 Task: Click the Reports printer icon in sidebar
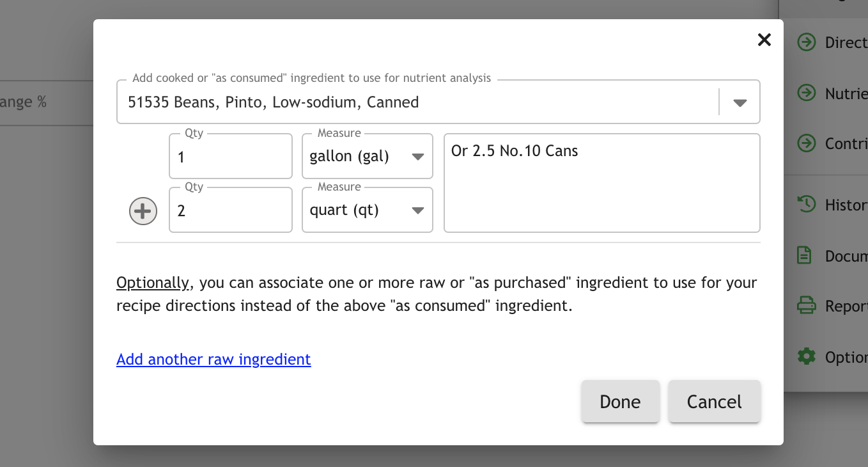[807, 306]
